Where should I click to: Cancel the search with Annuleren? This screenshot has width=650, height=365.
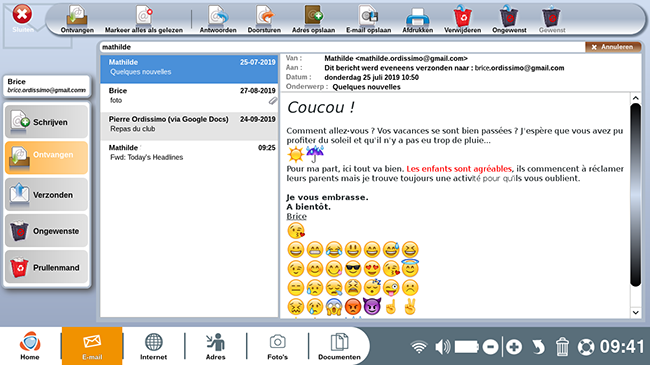[x=613, y=47]
